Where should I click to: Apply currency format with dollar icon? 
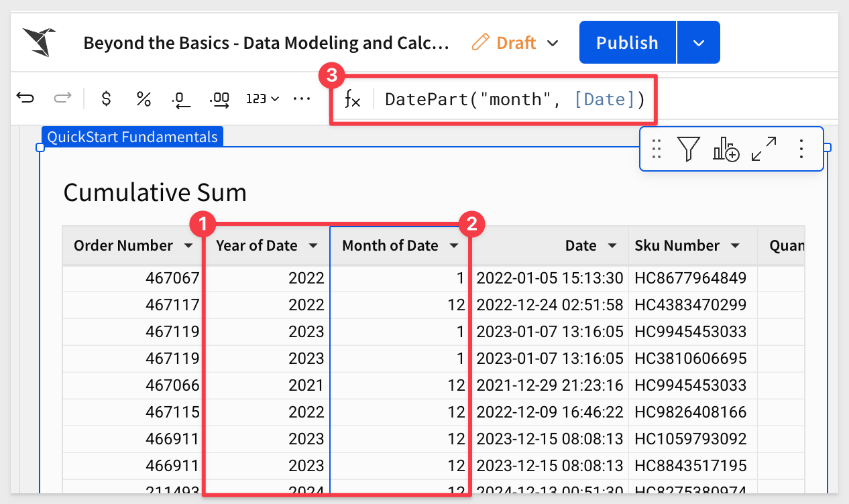(106, 99)
